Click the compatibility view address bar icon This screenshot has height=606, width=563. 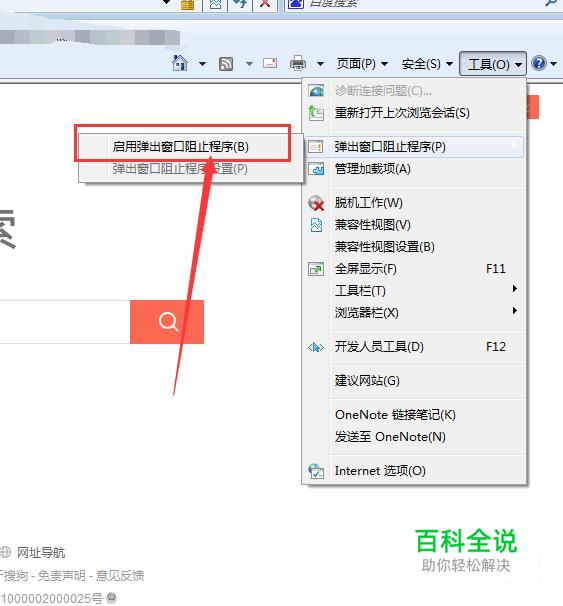tap(215, 4)
